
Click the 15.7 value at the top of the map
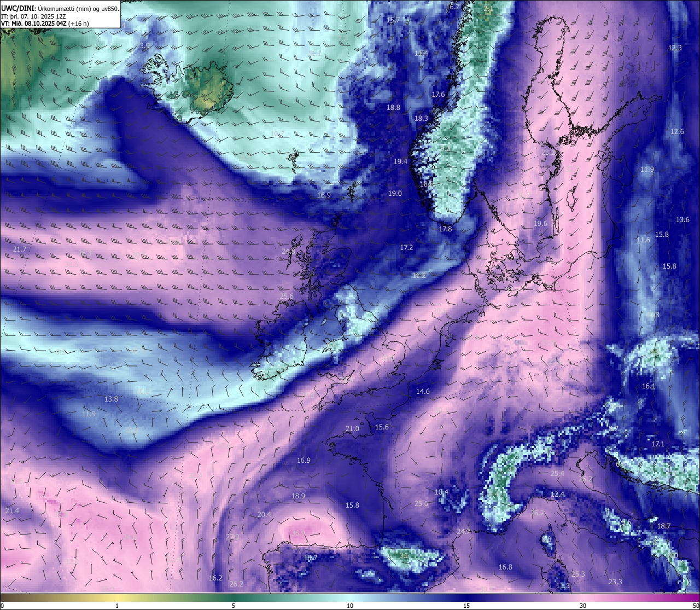pos(393,20)
